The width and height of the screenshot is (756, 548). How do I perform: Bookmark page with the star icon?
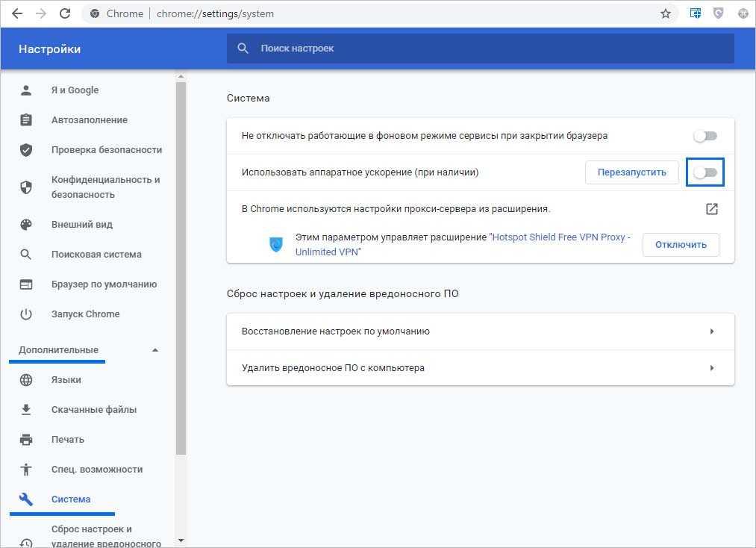tap(666, 13)
